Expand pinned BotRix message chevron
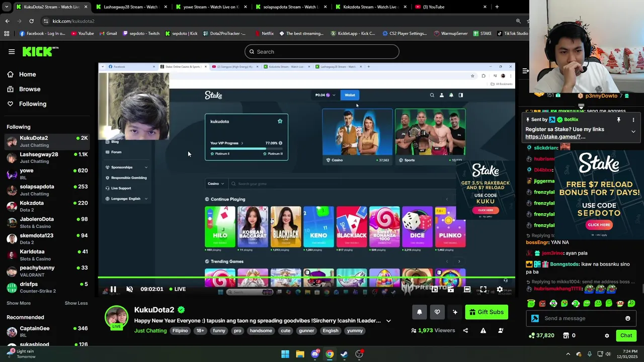Viewport: 644px width, 362px height. click(633, 132)
